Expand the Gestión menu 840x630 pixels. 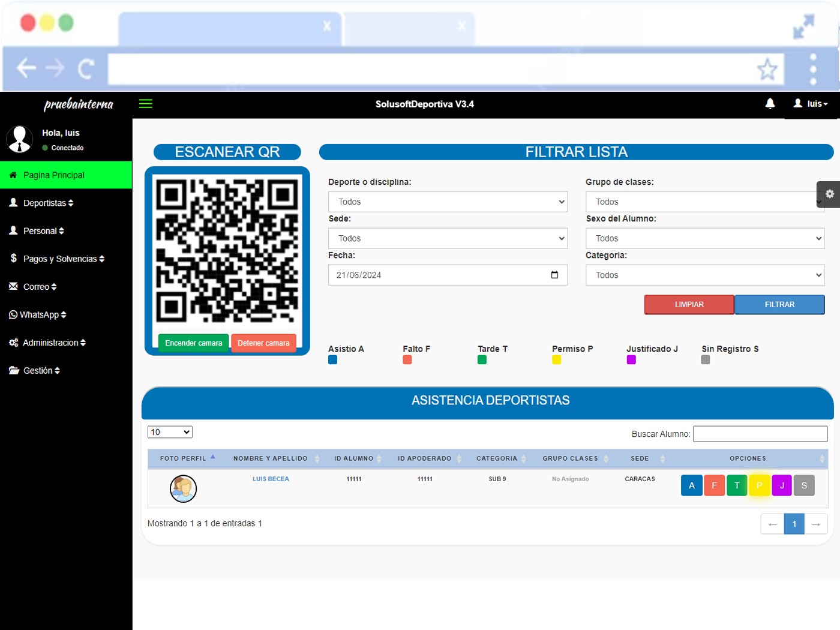[66, 370]
